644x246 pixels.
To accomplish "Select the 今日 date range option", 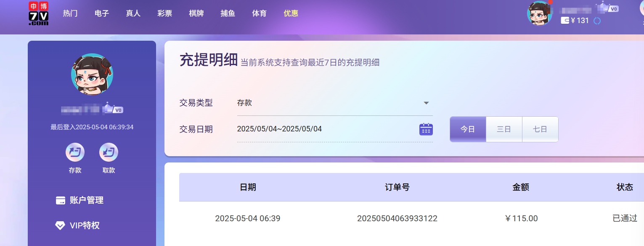I will coord(468,129).
